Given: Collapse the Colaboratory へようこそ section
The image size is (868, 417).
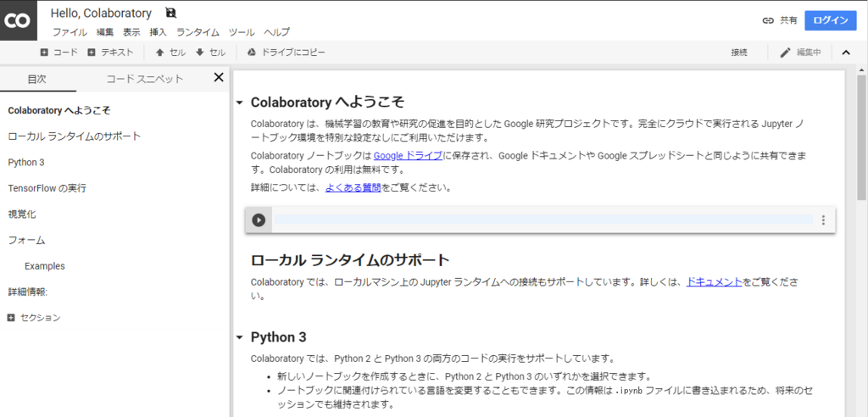Looking at the screenshot, I should point(239,103).
